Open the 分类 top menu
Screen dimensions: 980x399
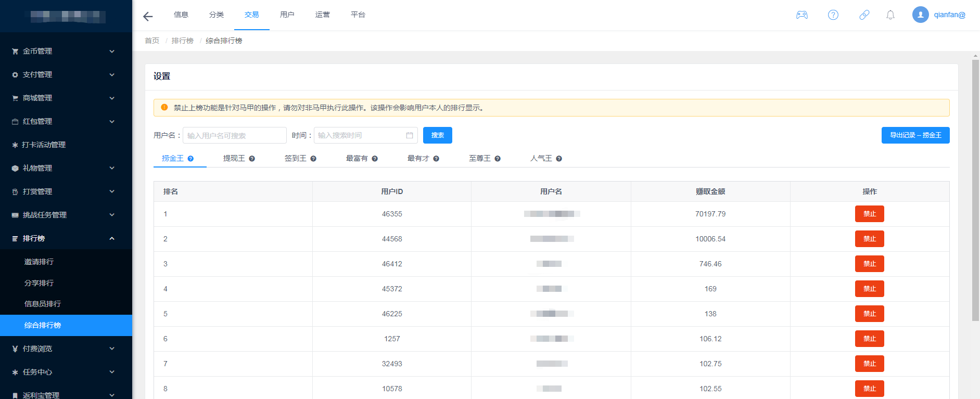pos(217,15)
